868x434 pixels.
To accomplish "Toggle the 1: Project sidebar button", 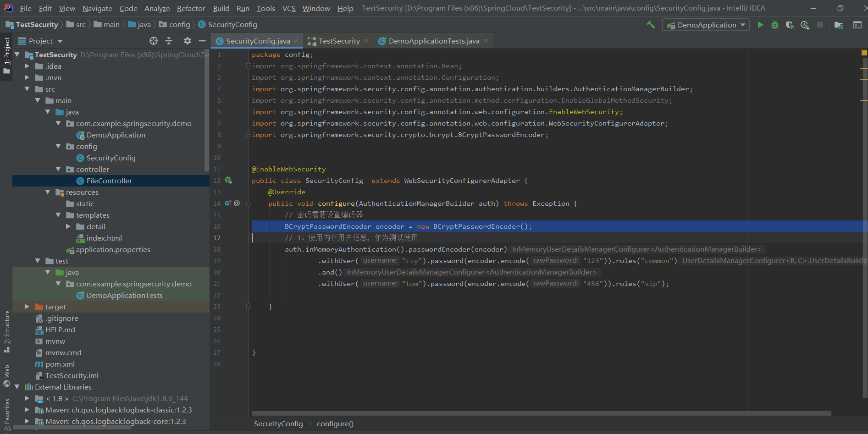I will [6, 55].
